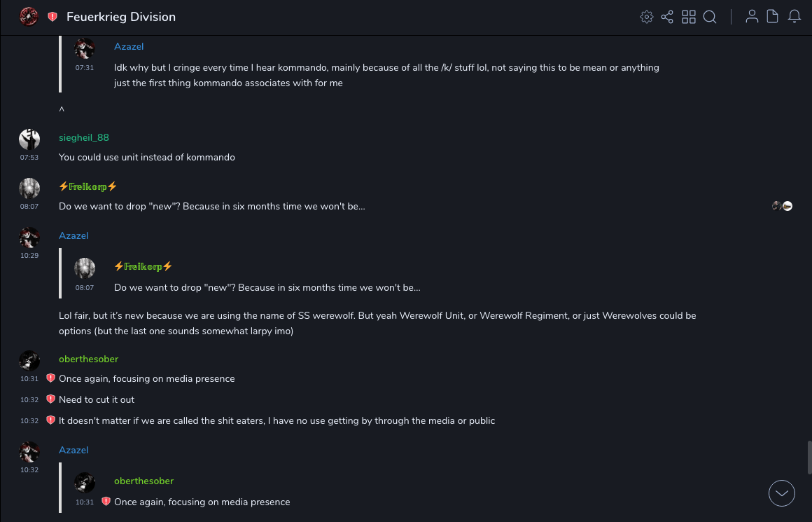Open the files document icon in the header

pyautogui.click(x=773, y=17)
